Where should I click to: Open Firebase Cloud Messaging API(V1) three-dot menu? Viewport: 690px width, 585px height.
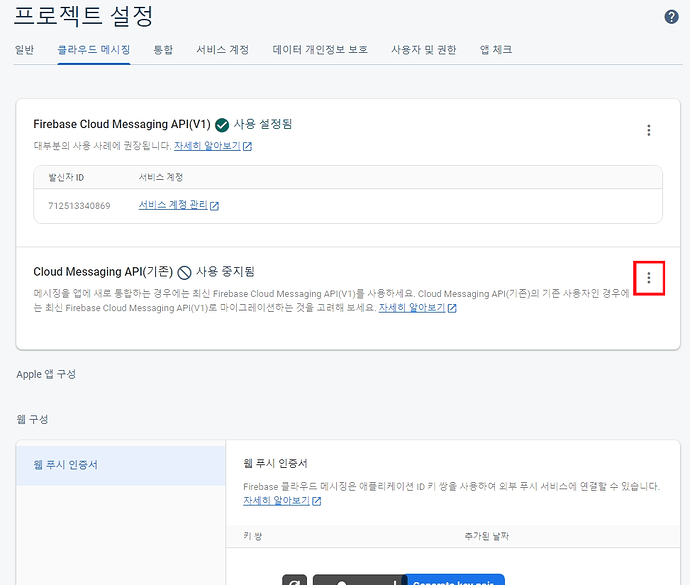(x=649, y=130)
